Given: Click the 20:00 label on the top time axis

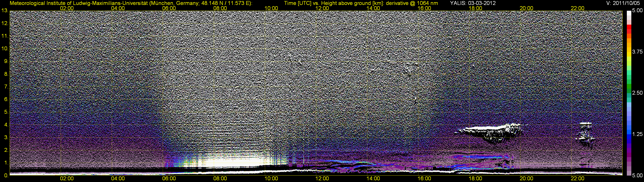Looking at the screenshot, I should click(x=527, y=8).
